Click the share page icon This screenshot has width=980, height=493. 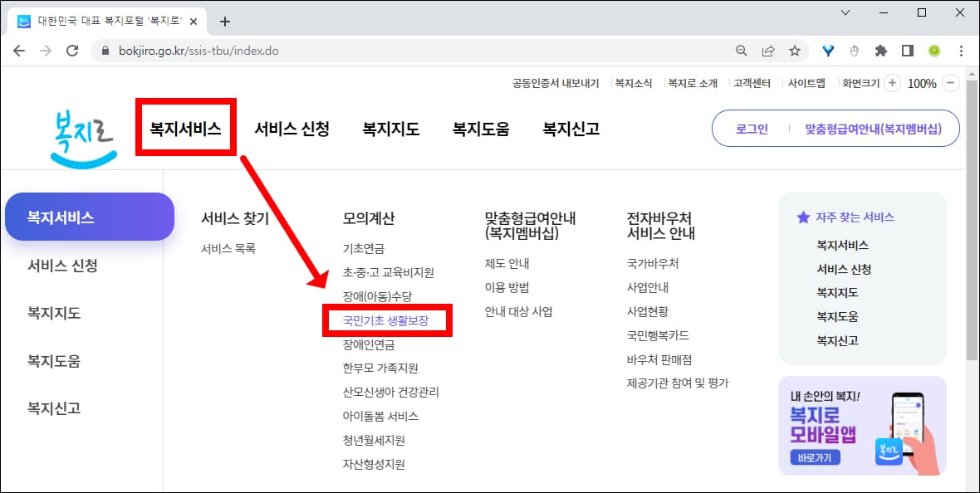[768, 51]
